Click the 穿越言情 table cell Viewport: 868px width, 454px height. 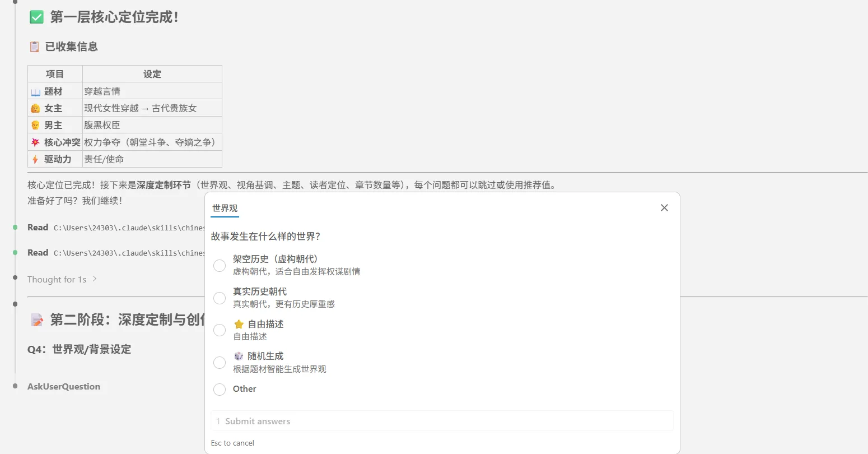coord(152,91)
